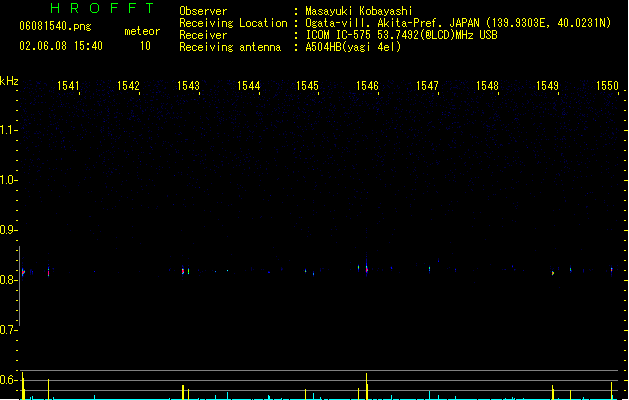Image resolution: width=629 pixels, height=400 pixels.
Task: Click the meteor echo pair at 1543
Action: coord(185,271)
